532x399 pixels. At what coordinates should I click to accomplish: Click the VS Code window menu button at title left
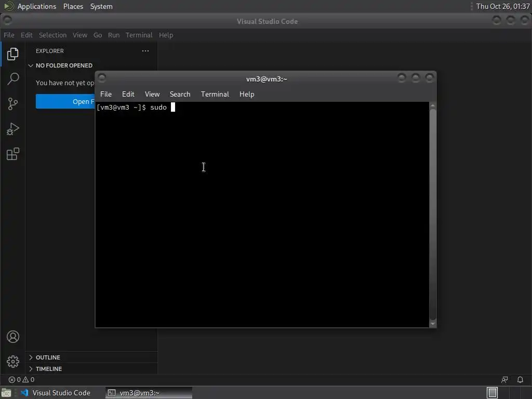(7, 20)
